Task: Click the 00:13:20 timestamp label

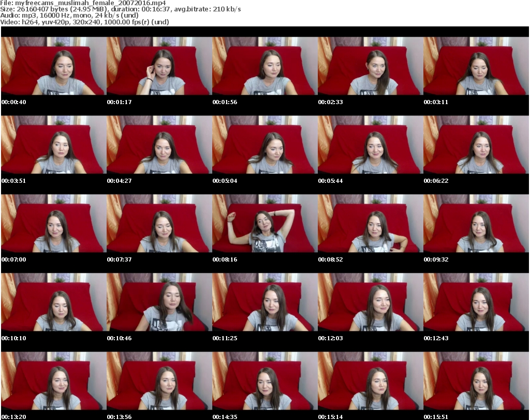Action: click(x=13, y=417)
